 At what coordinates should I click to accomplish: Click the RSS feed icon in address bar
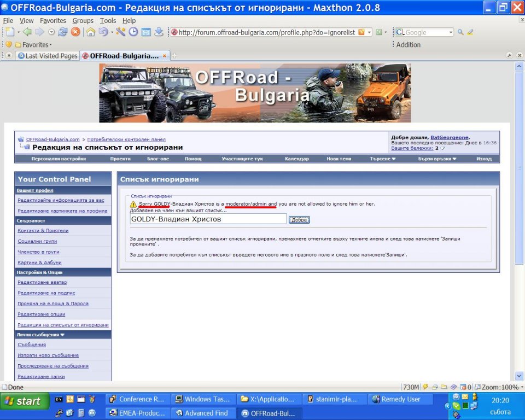(361, 32)
